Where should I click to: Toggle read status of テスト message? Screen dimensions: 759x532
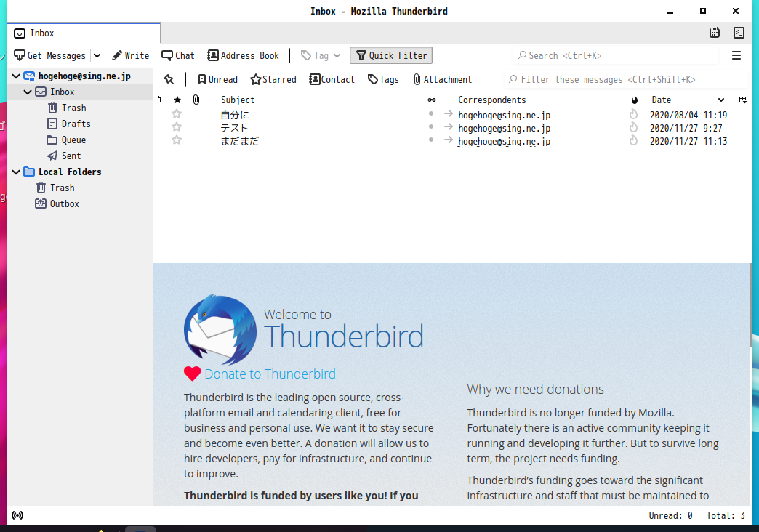pos(431,127)
